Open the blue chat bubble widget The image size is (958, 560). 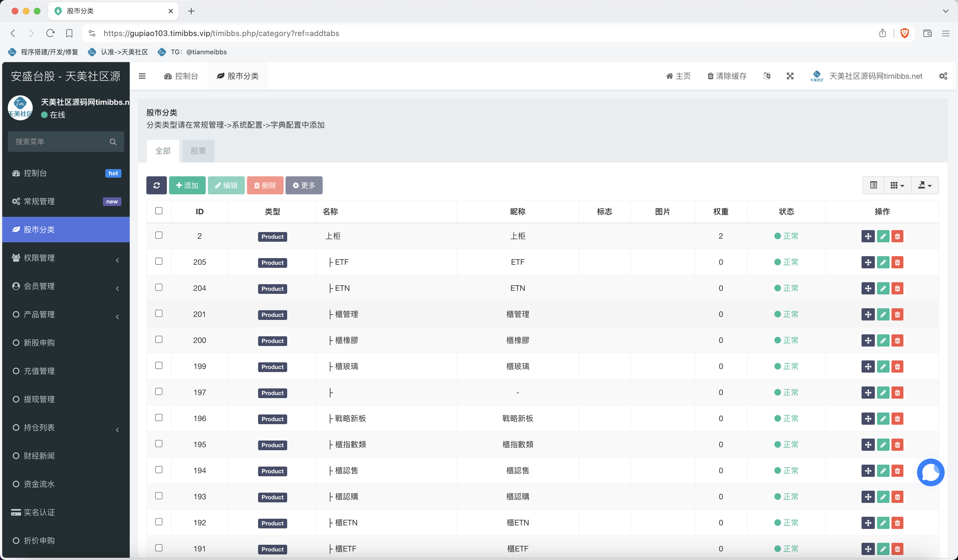point(930,472)
